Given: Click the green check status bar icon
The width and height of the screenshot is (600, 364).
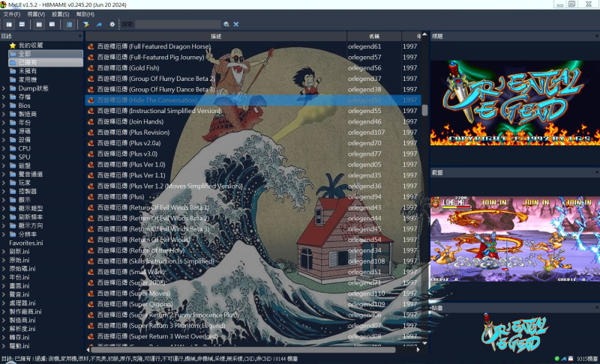Looking at the screenshot, I should pyautogui.click(x=556, y=359).
